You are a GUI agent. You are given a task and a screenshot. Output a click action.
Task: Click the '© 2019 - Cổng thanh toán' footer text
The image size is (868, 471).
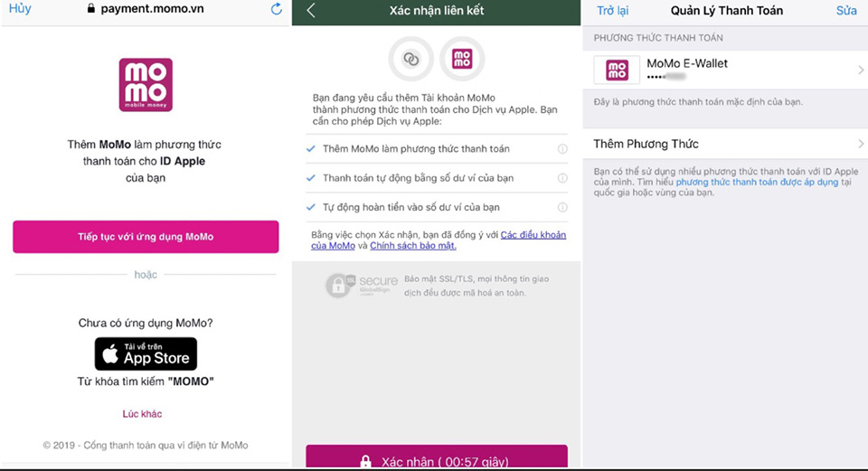[x=146, y=445]
